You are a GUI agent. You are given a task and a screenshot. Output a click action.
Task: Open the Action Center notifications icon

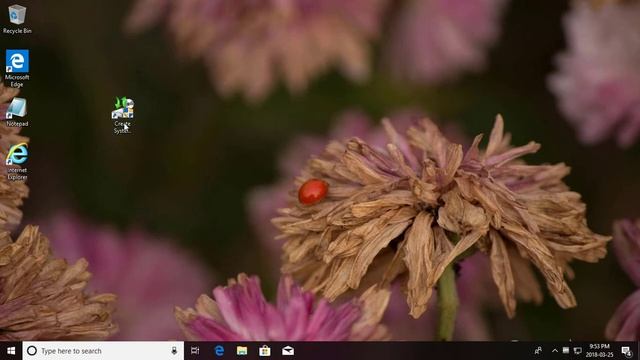coord(627,351)
